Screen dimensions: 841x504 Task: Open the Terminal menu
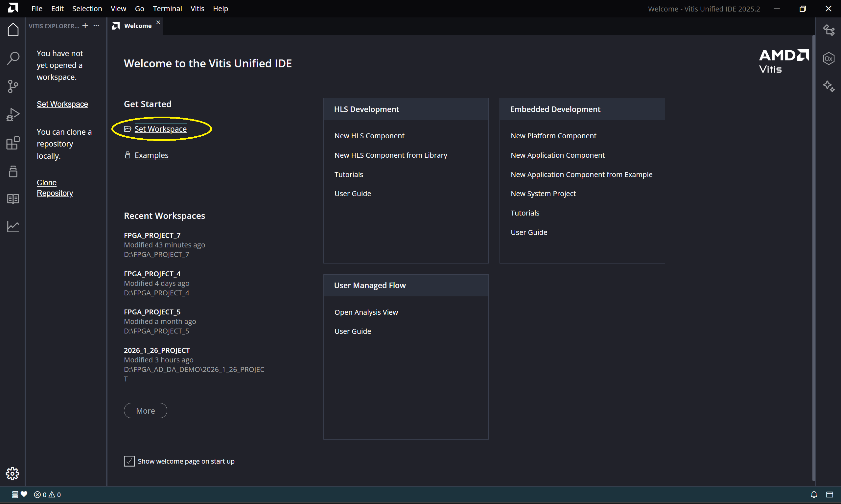pyautogui.click(x=168, y=9)
